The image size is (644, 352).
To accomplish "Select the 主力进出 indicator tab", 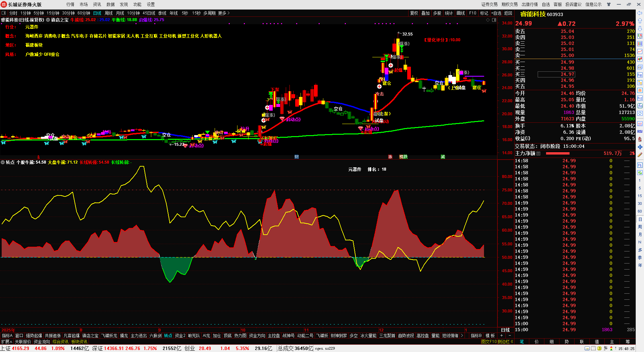I will click(x=139, y=336).
